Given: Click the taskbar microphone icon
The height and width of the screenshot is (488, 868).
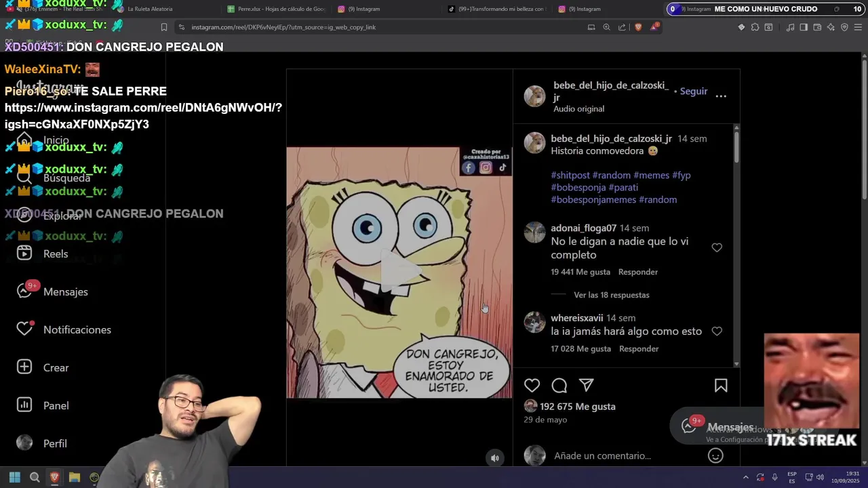Looking at the screenshot, I should tap(774, 477).
